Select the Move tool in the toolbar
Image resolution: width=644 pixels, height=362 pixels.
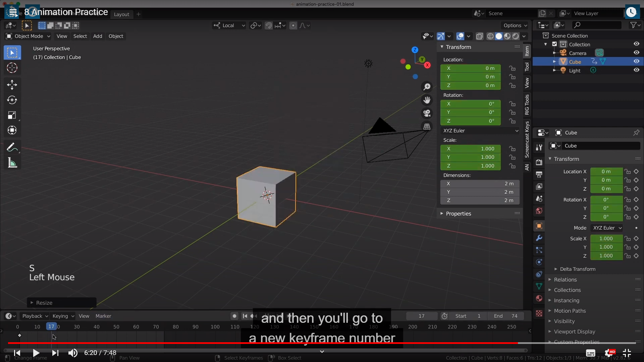click(12, 84)
